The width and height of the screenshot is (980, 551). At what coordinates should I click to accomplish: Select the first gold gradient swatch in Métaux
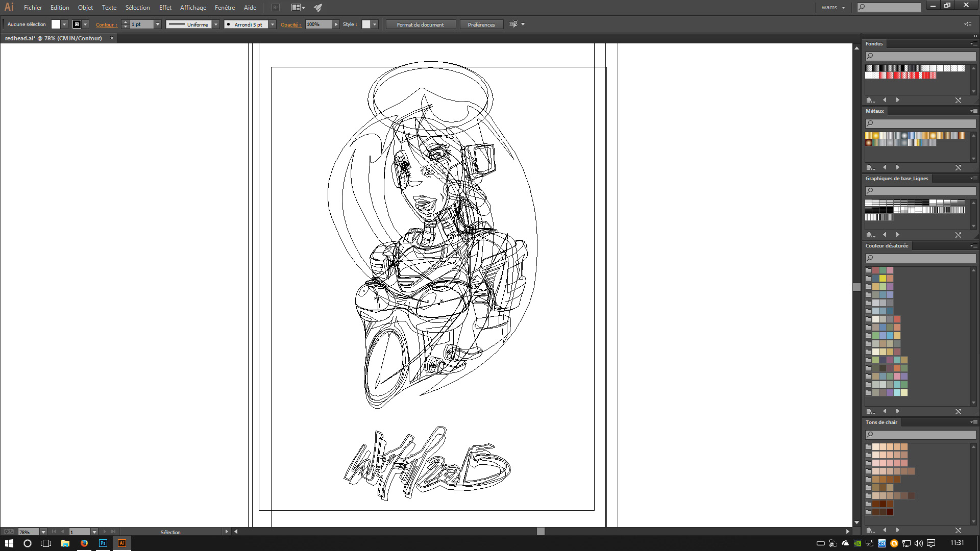pyautogui.click(x=869, y=136)
